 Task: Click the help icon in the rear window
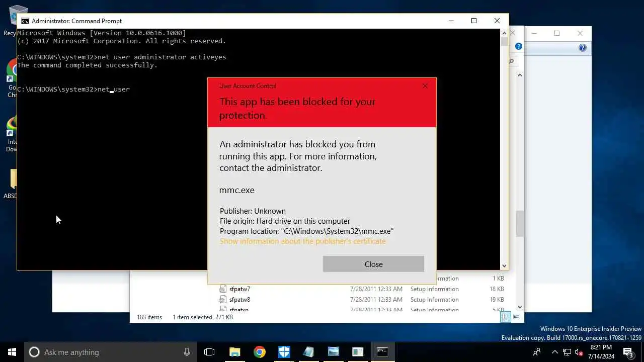(x=583, y=48)
